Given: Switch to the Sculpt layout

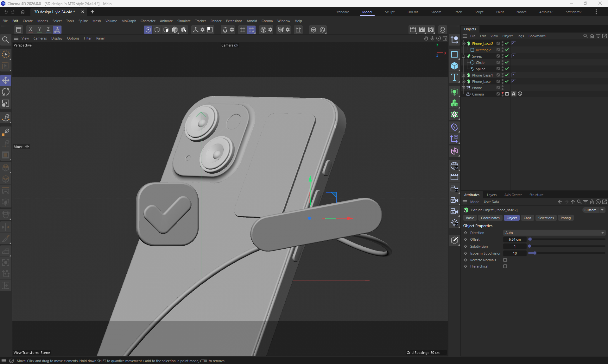Looking at the screenshot, I should tap(389, 12).
